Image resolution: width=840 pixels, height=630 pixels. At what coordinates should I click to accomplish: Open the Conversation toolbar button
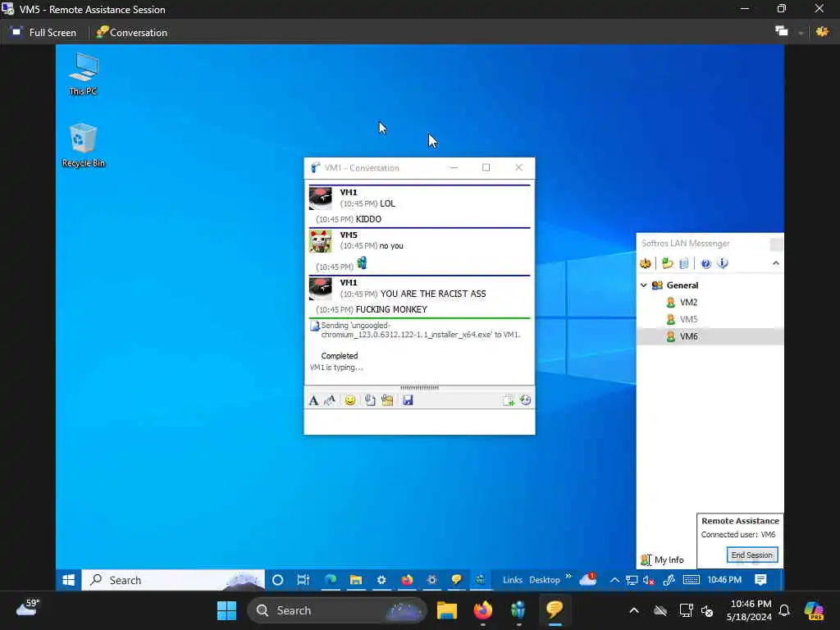(132, 33)
